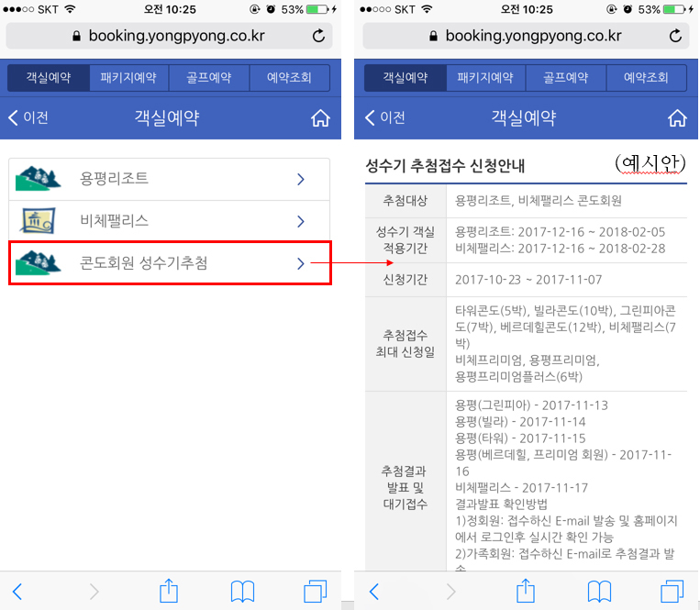Open 콘도회원 성수기추첨 row chevron
Screen dimensions: 700x610
[x=301, y=263]
